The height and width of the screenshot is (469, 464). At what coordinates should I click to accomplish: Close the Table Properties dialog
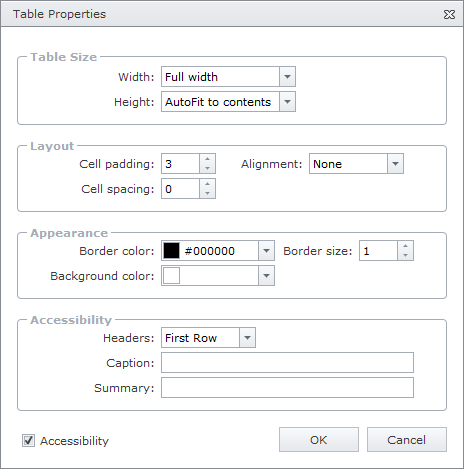click(x=449, y=14)
